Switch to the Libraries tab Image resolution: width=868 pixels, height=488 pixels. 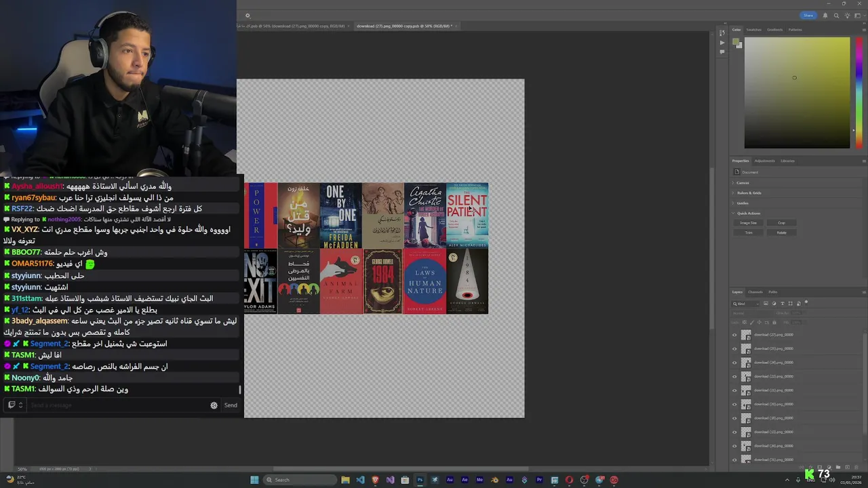pos(787,161)
